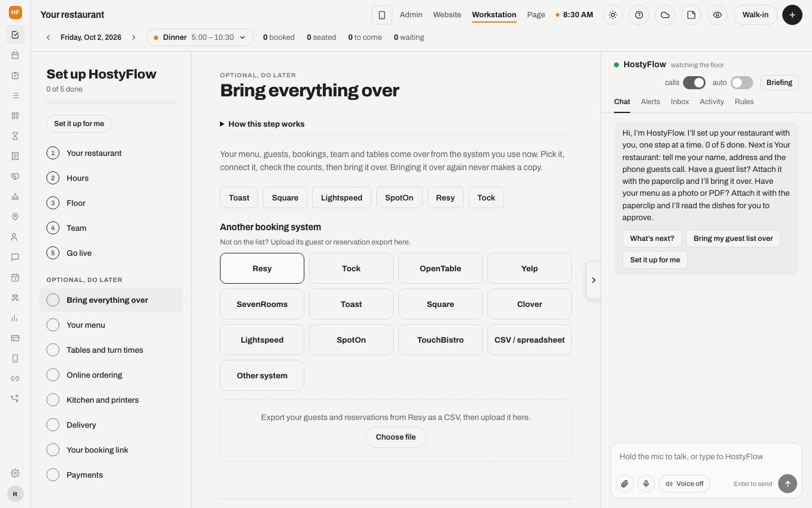Open the credit card icon in sidebar
This screenshot has width=812, height=508.
click(15, 338)
